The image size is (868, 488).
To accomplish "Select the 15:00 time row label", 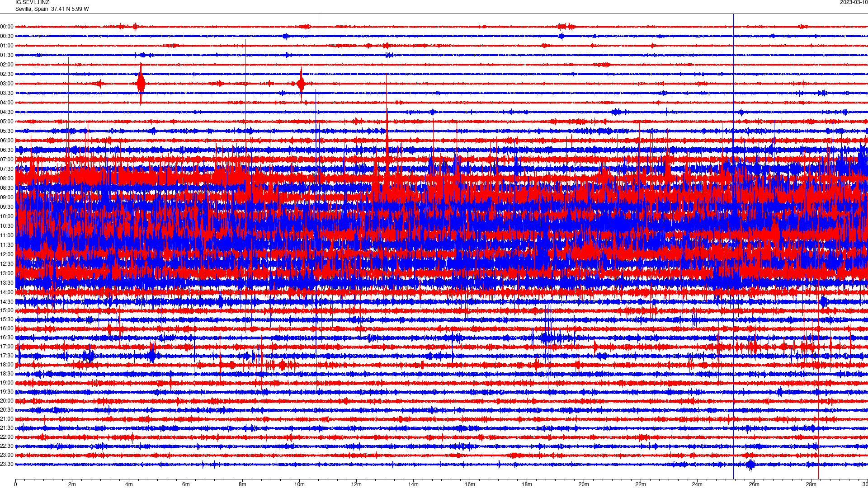I will tap(7, 310).
